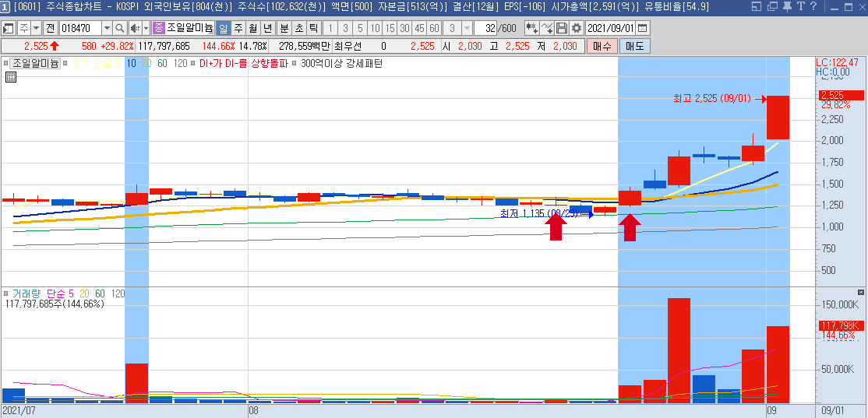Click the 최우선 label

pyautogui.click(x=347, y=47)
